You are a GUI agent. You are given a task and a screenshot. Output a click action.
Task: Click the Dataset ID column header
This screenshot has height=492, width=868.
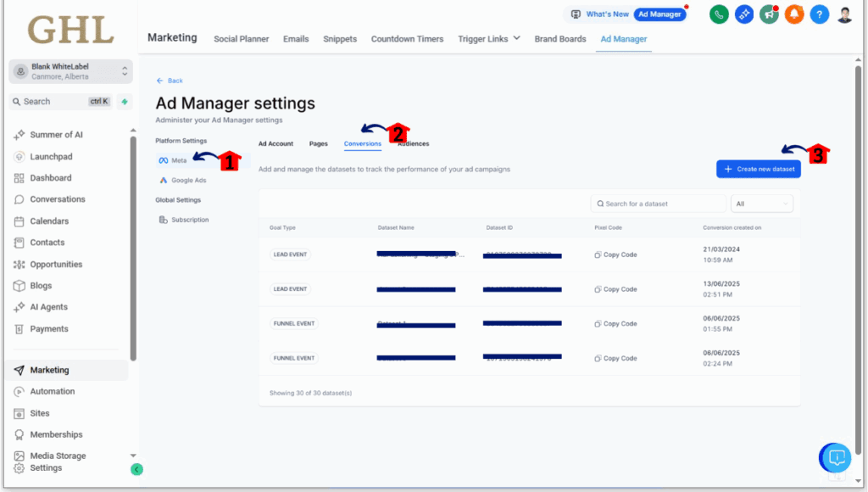coord(499,227)
